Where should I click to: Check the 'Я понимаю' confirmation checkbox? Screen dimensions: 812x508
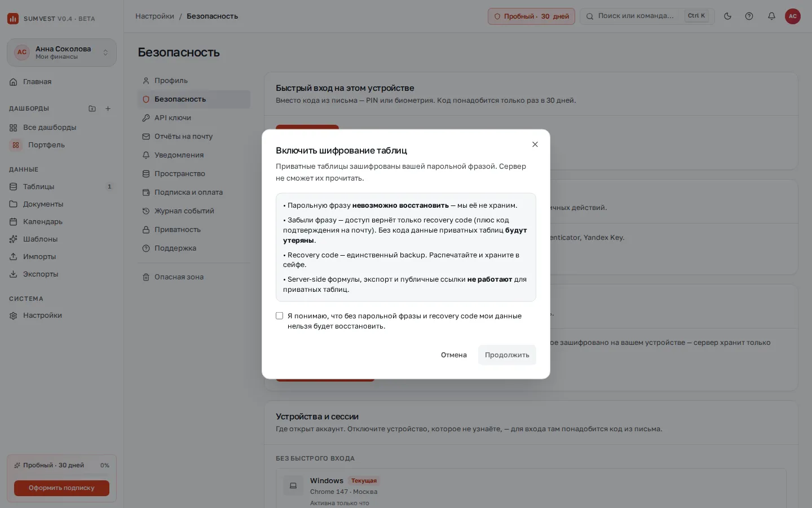point(279,316)
